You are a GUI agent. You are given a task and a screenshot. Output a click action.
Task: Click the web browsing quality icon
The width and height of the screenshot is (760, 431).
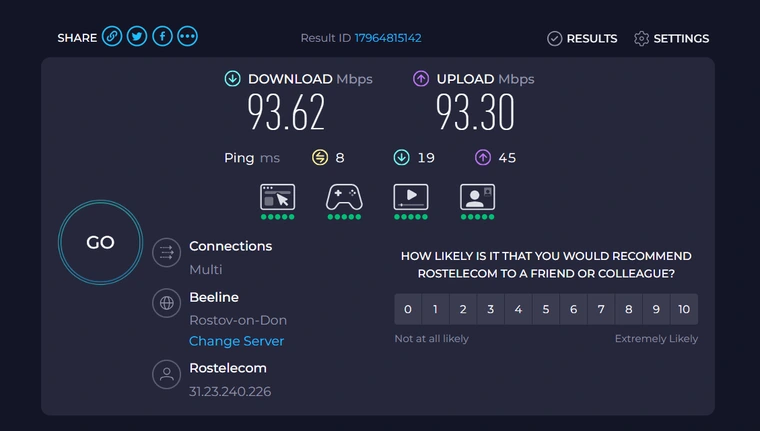pos(277,197)
